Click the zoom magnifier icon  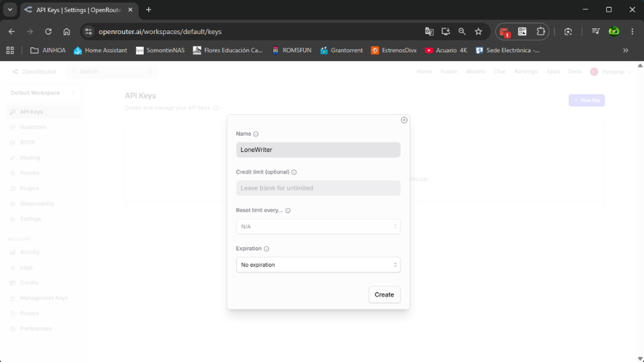point(462,31)
